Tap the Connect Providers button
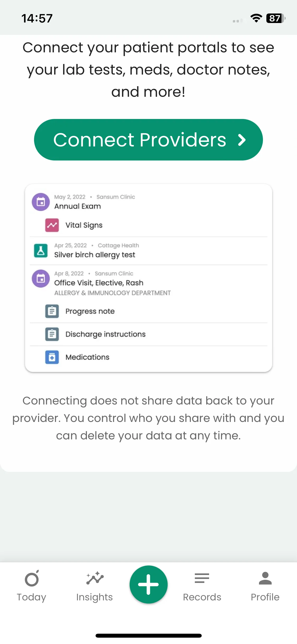The width and height of the screenshot is (297, 644). [140, 140]
